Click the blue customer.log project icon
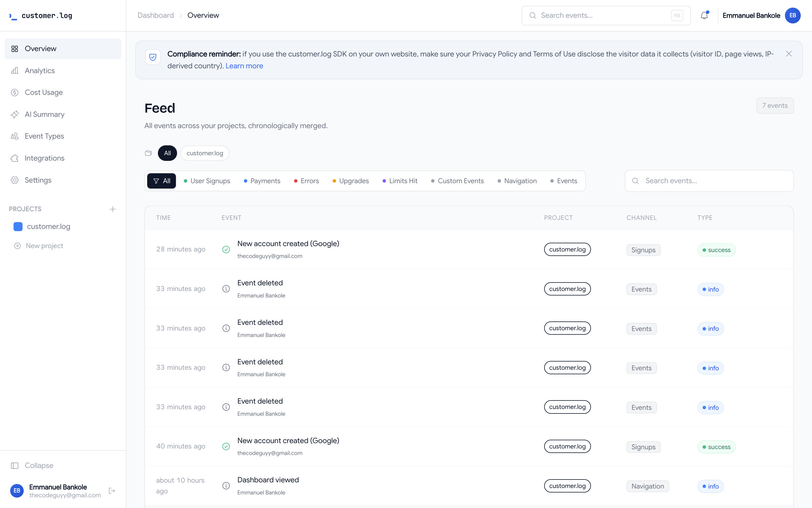The height and width of the screenshot is (508, 812). [18, 226]
